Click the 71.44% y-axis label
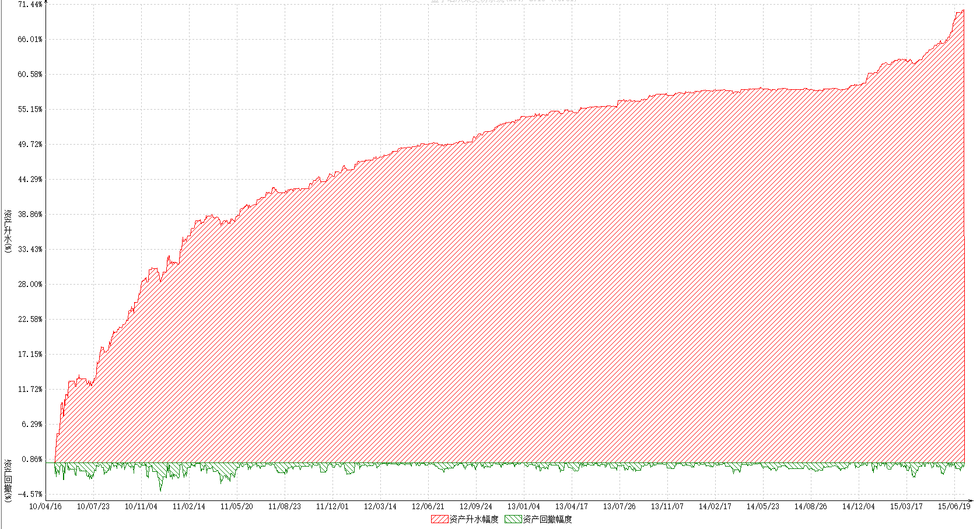The height and width of the screenshot is (529, 980). tap(30, 4)
